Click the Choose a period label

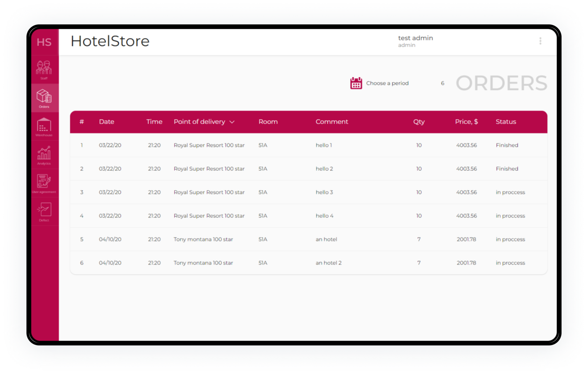coord(387,83)
